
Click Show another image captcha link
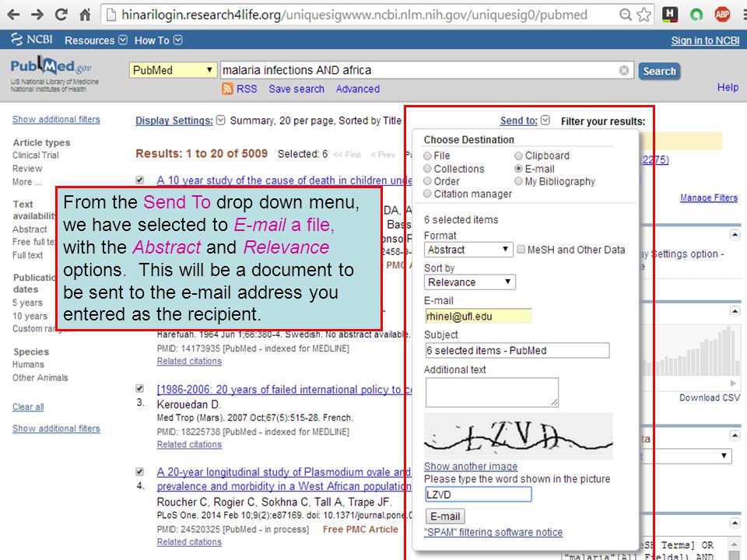coord(471,466)
